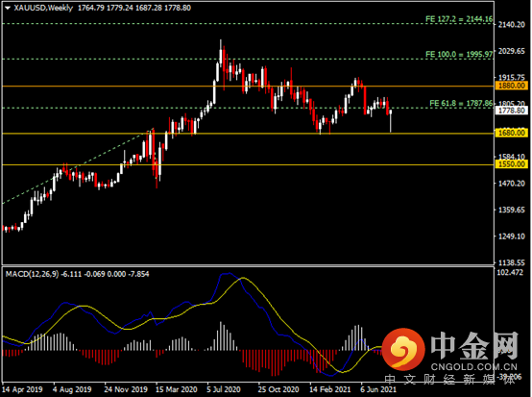Click the 5 Jul 2020 date marker
The width and height of the screenshot is (532, 397).
click(x=224, y=389)
